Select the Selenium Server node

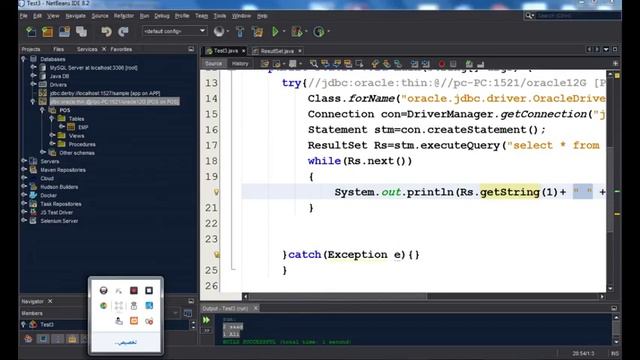tap(59, 221)
